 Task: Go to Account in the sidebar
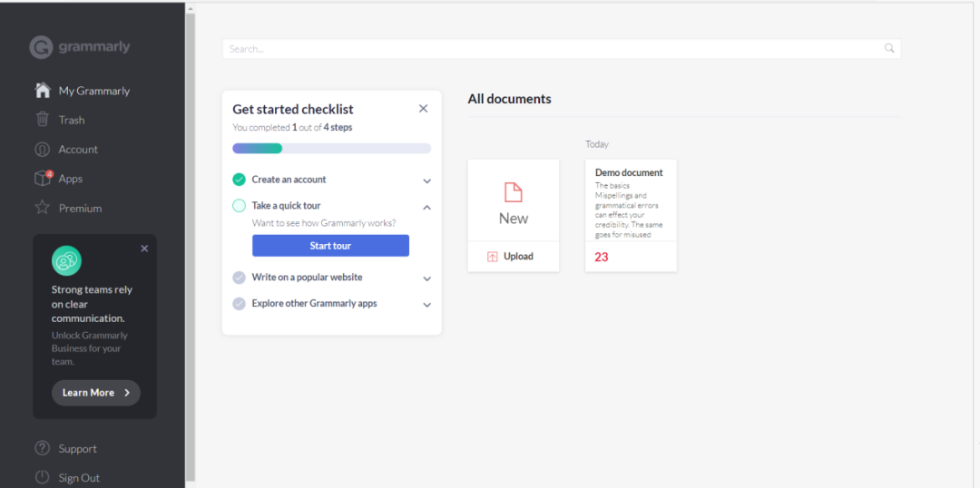coord(78,150)
